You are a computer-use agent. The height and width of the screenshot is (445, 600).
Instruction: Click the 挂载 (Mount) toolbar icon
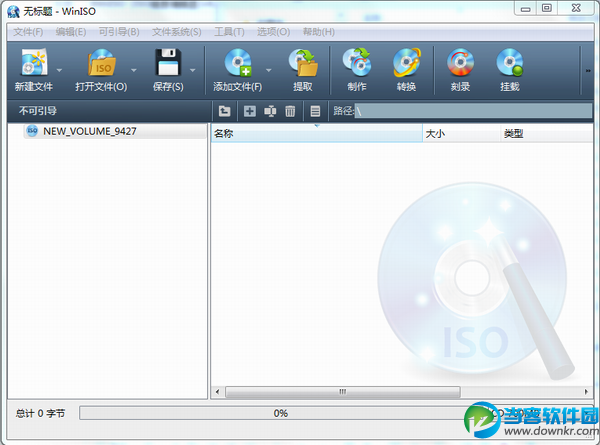510,62
